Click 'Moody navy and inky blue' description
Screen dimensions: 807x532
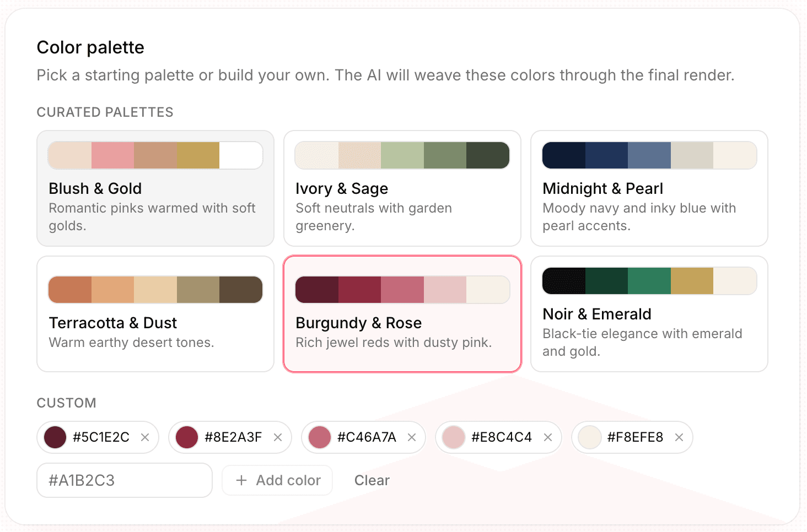click(639, 217)
